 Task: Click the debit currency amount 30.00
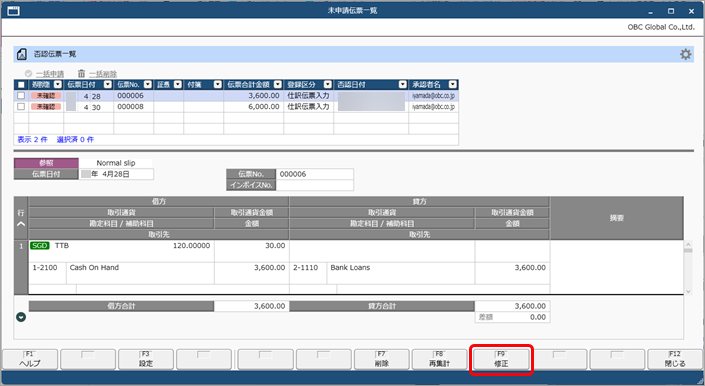coord(275,245)
